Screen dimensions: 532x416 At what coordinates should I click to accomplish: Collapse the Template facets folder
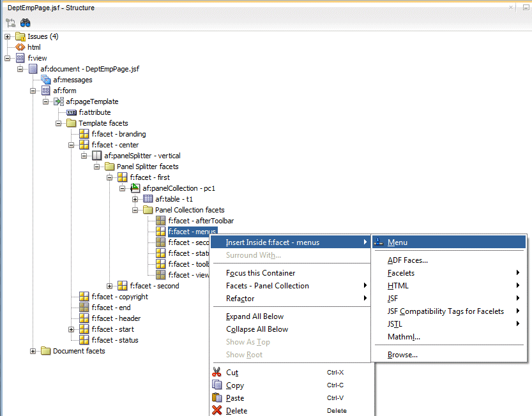coord(58,123)
